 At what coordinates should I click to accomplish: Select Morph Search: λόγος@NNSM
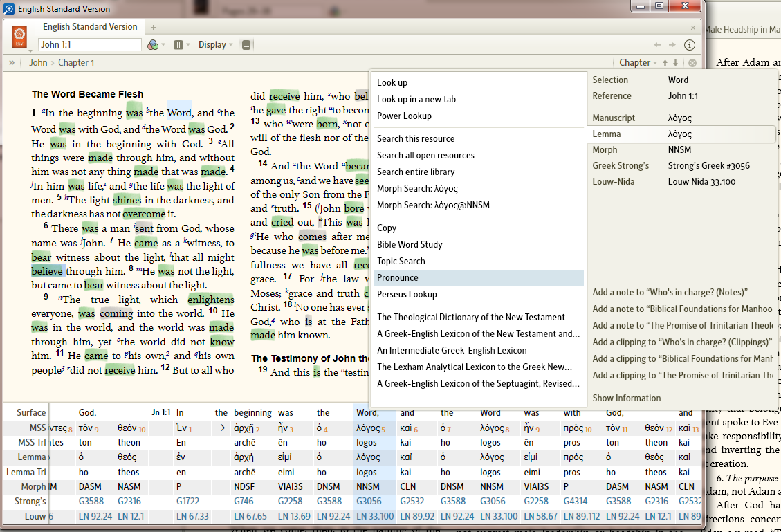click(479, 205)
